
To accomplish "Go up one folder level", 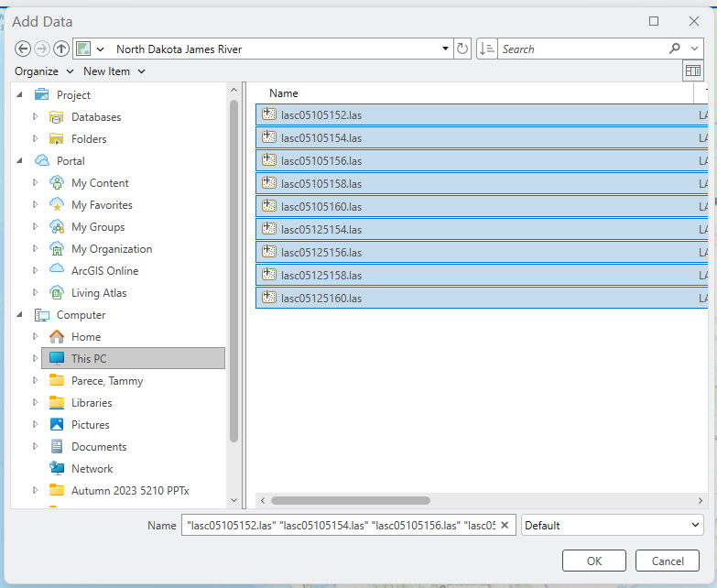I will pyautogui.click(x=61, y=49).
